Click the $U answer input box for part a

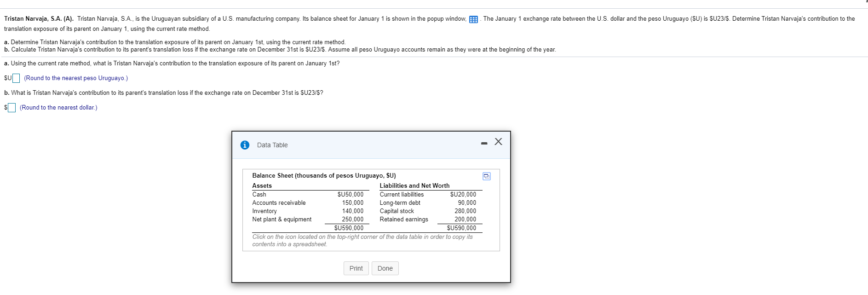click(x=16, y=78)
